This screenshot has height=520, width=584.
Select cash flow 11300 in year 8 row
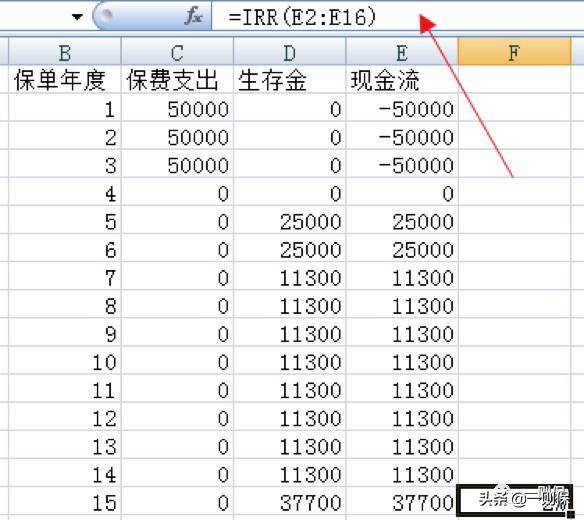click(x=402, y=304)
